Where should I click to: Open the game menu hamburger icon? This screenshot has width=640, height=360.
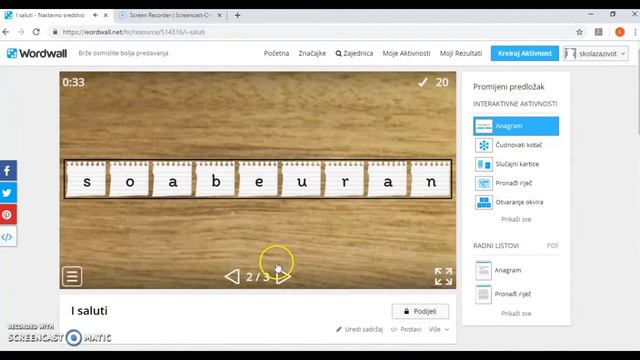click(x=72, y=276)
